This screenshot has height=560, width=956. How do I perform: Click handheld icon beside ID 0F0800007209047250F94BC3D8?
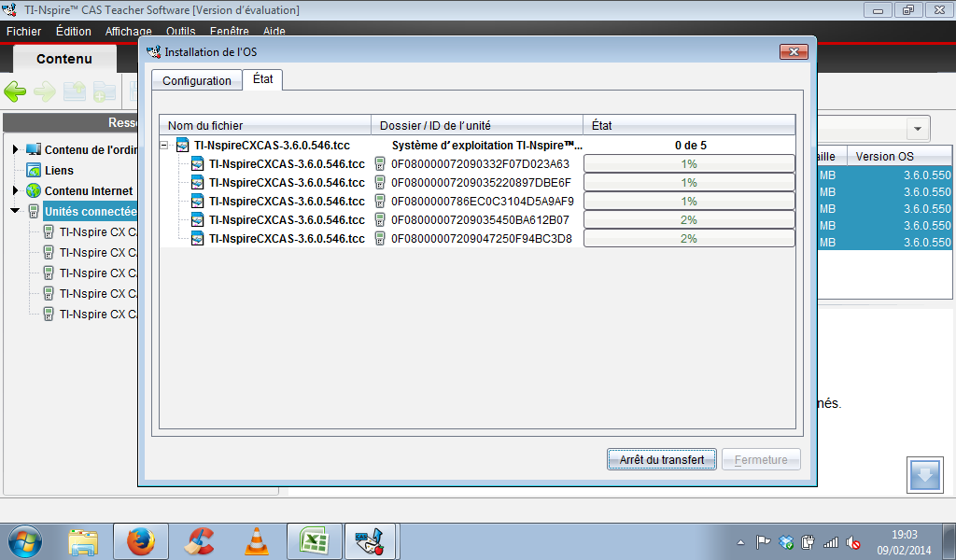pos(380,239)
